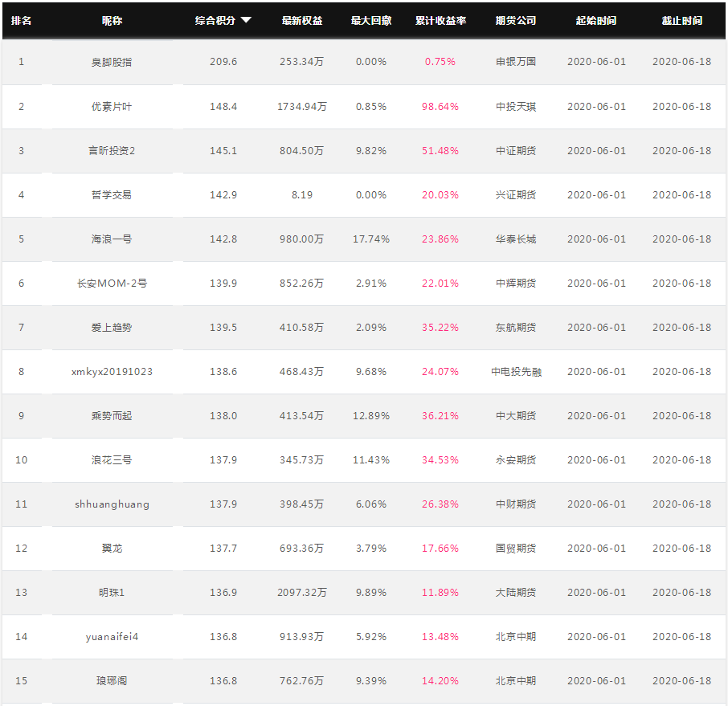Select the 哲学交易 row nickname
Screen dimensions: 728x706
(x=112, y=195)
